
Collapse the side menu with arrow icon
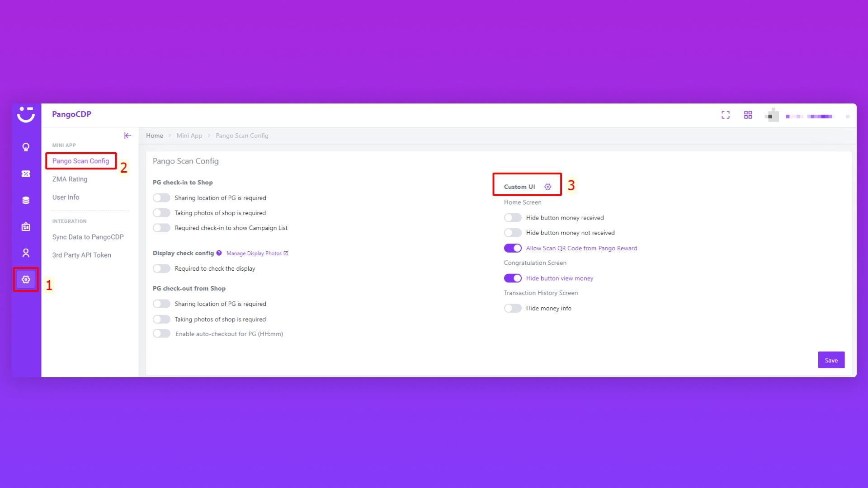pyautogui.click(x=127, y=136)
